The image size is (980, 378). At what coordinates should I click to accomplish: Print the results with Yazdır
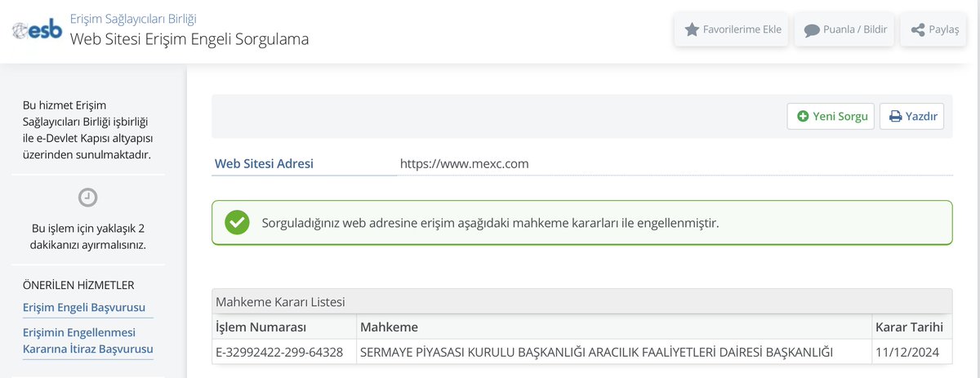[912, 116]
